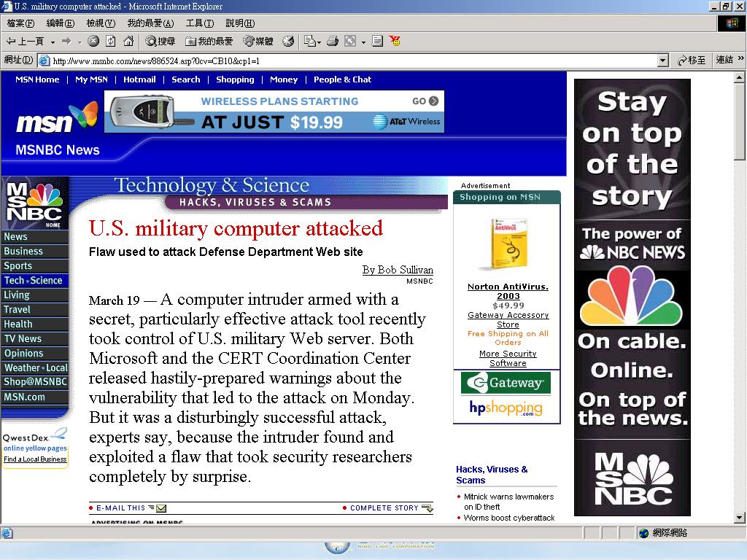Click the Stop loading icon
This screenshot has height=560, width=747.
[93, 42]
